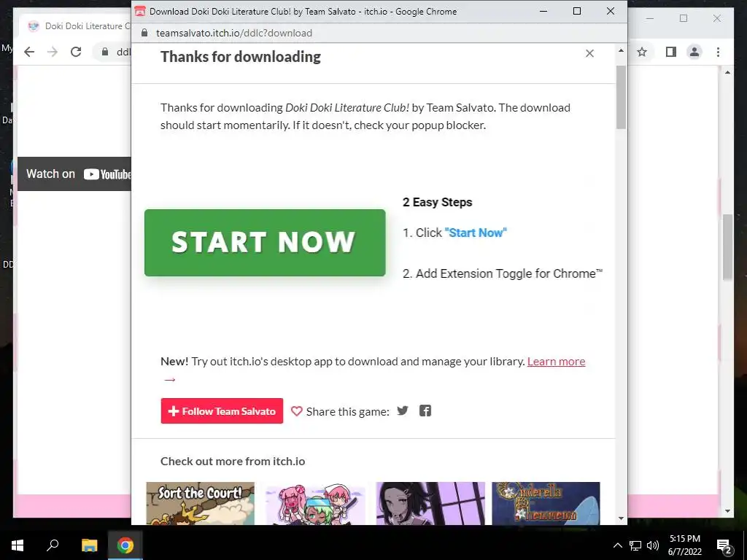Click the blue "Start Now" link

476,233
